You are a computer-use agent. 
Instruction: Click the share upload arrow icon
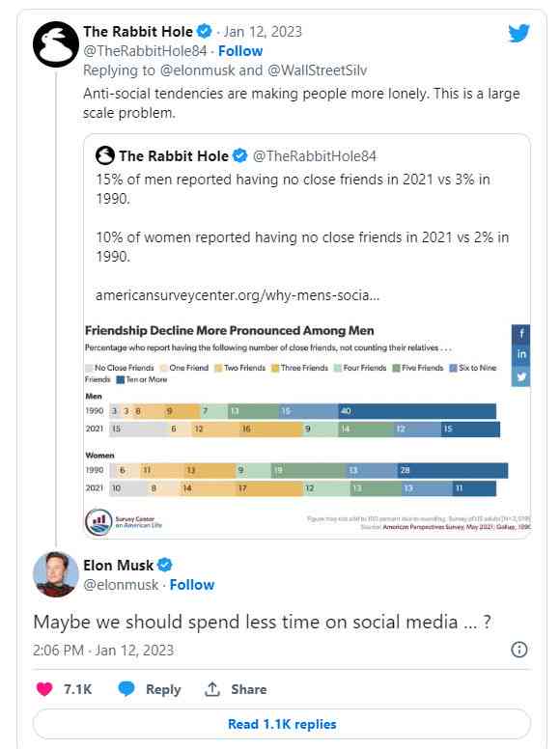pos(211,689)
